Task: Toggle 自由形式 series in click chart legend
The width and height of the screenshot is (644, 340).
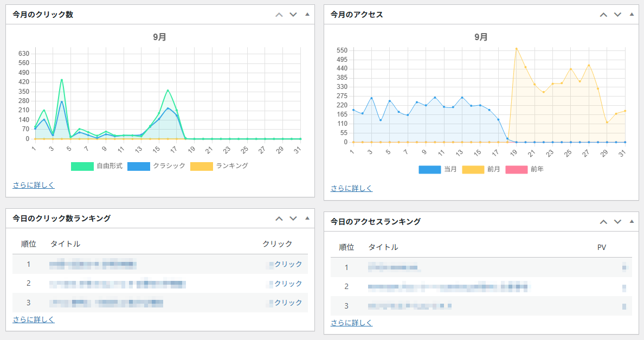Action: [82, 166]
